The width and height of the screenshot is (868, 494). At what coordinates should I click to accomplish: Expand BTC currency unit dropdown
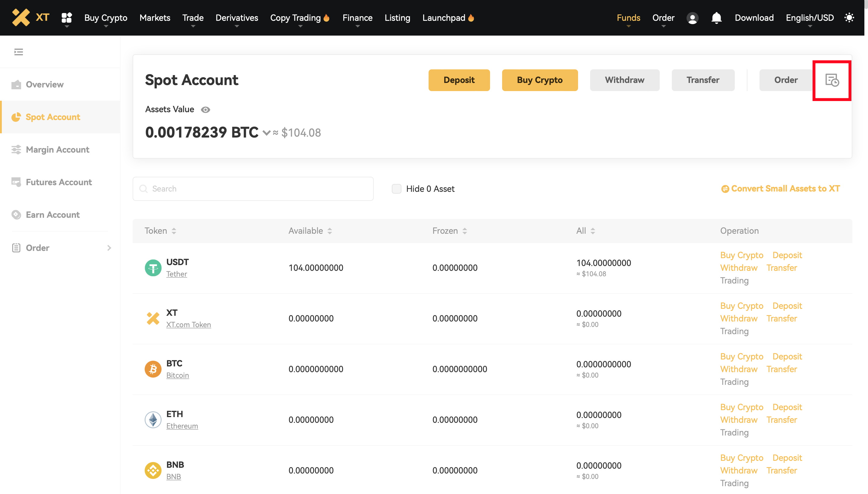(x=266, y=133)
